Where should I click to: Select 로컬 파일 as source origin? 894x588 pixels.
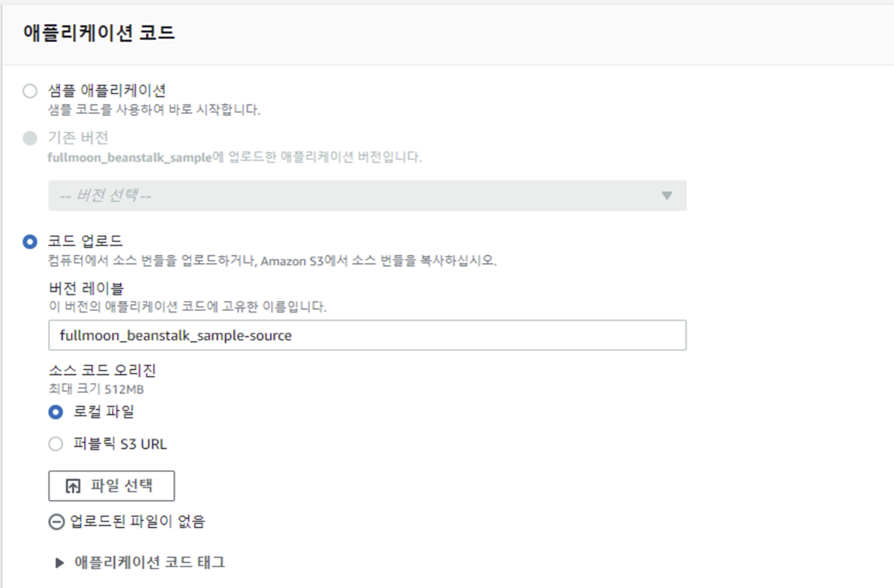55,412
